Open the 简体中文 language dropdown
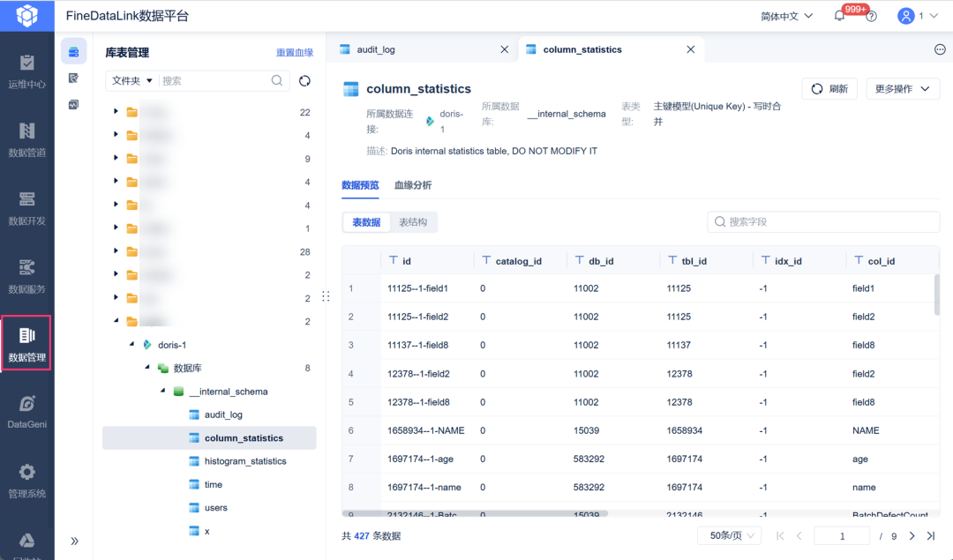The image size is (953, 560). (x=786, y=17)
